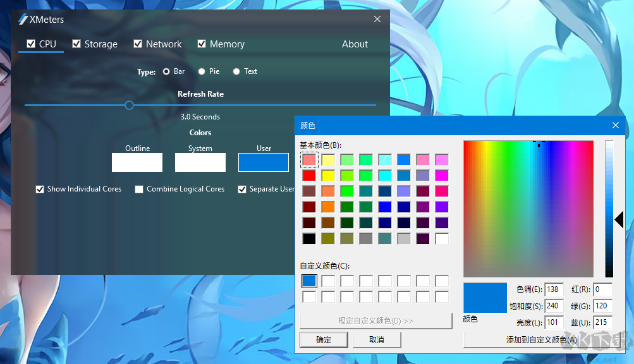The height and width of the screenshot is (364, 634).
Task: Click 添加到自定义颜色 button
Action: pos(542,340)
